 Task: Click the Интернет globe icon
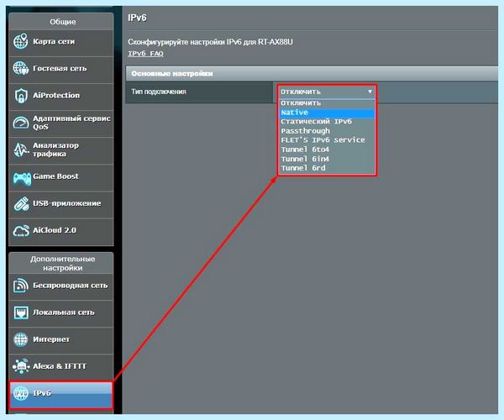20,339
